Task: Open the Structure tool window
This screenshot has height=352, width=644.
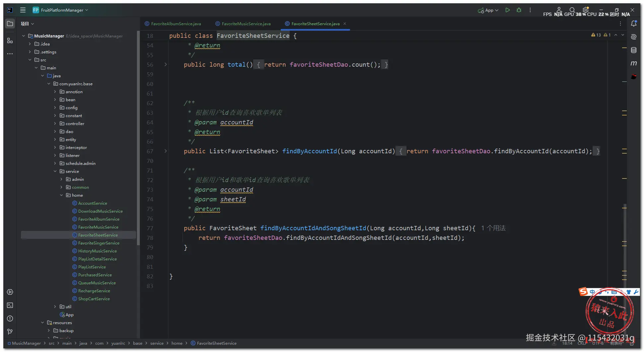Action: [10, 40]
